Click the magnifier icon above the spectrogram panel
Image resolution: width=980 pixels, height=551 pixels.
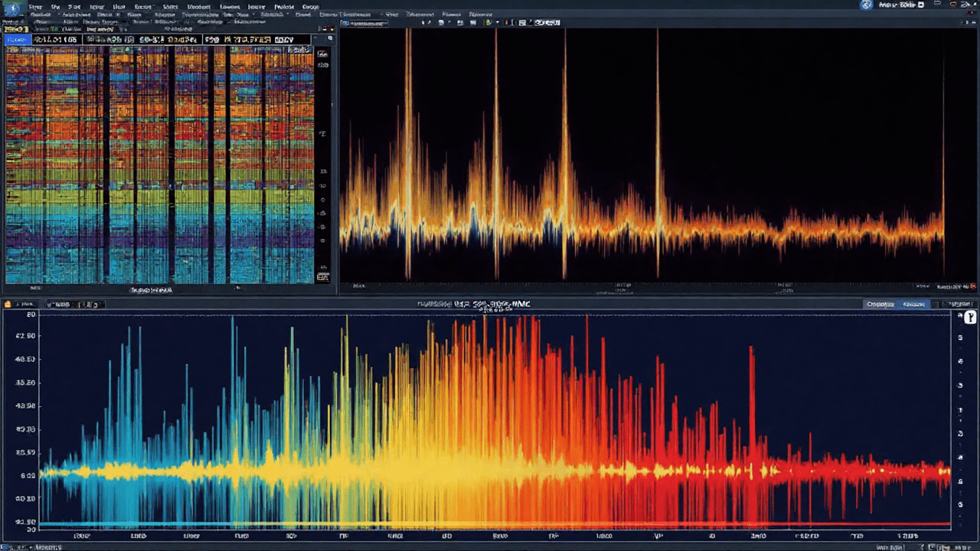click(x=331, y=38)
